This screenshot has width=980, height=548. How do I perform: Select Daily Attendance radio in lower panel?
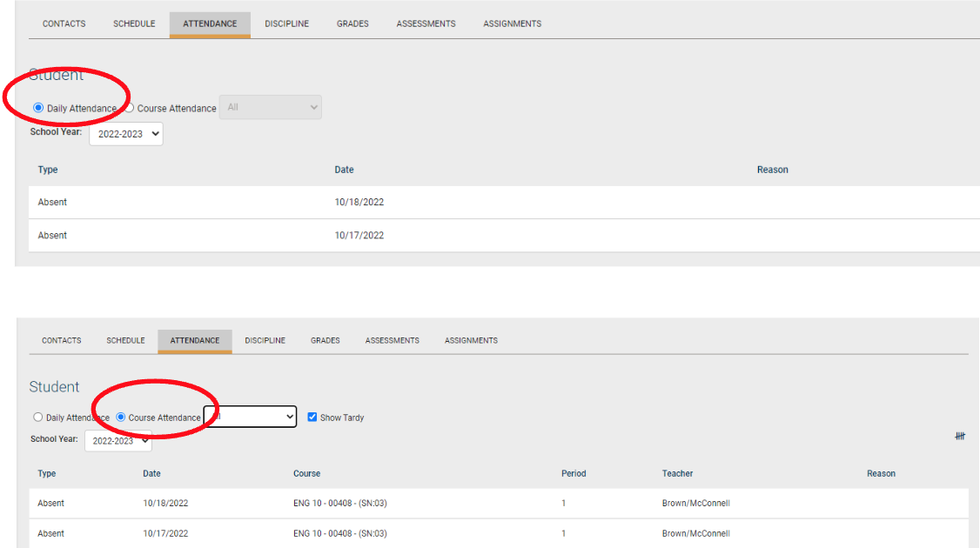tap(37, 417)
